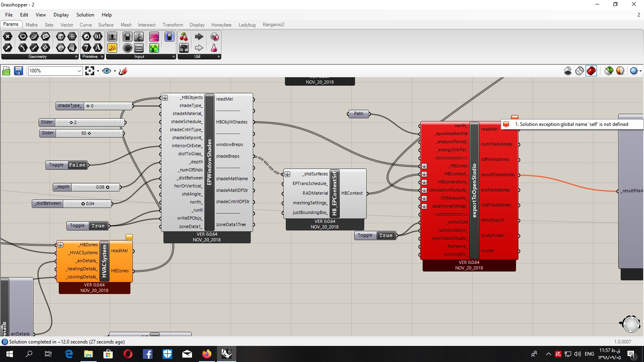
Task: Click the orange warning balloon on HVACSystem
Action: [x=129, y=237]
